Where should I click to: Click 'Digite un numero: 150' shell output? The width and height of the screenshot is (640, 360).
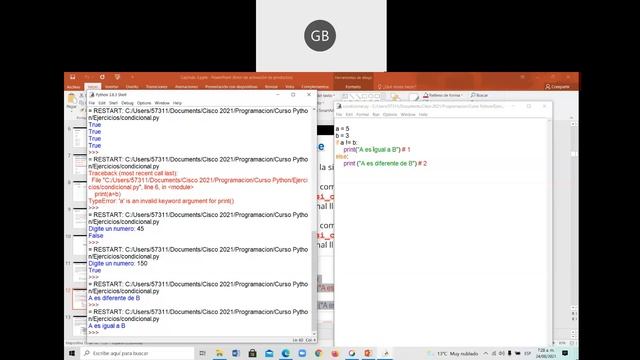(118, 263)
